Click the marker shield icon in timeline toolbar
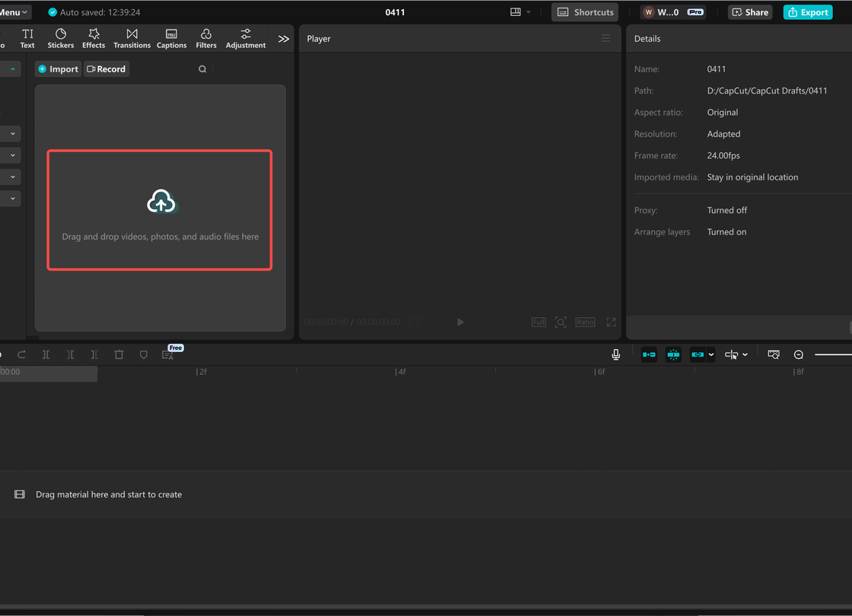The image size is (852, 616). tap(143, 354)
